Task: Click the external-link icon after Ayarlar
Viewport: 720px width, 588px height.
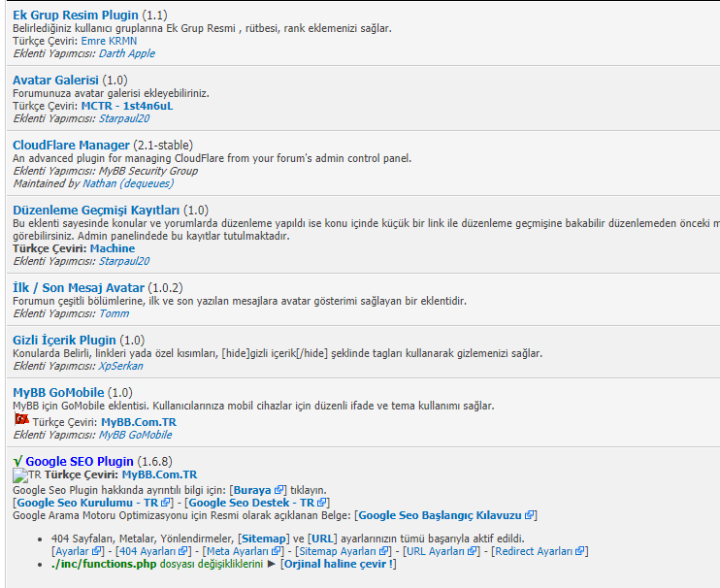Action: coord(96,551)
